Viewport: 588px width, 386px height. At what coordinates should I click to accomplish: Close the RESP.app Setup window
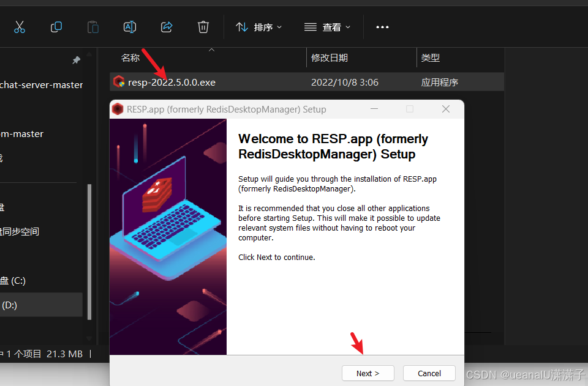[446, 109]
